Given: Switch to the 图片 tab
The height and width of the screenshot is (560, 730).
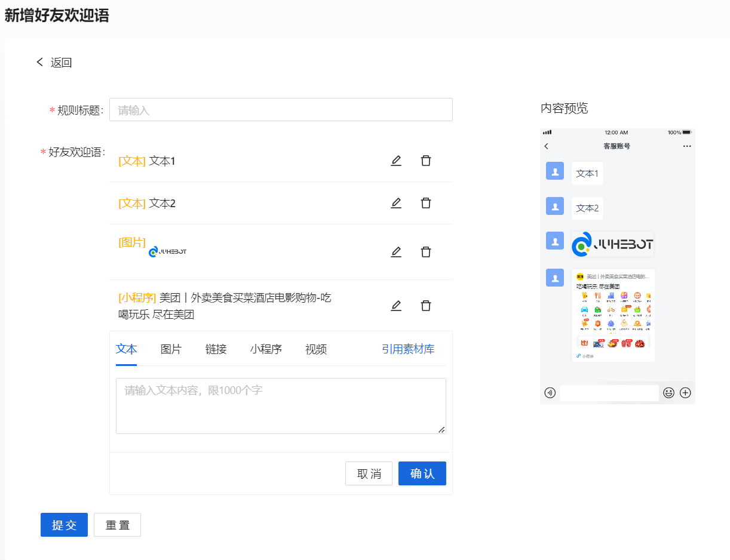Looking at the screenshot, I should click(171, 349).
